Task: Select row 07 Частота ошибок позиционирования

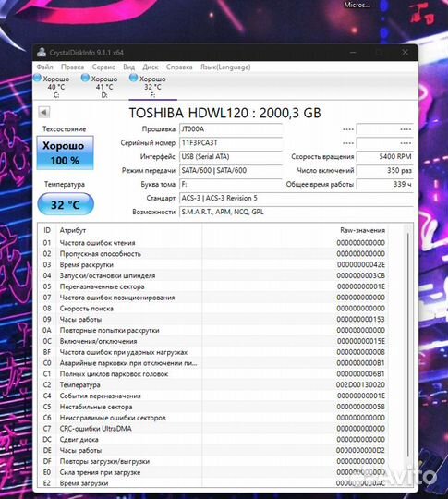Action: point(213,298)
